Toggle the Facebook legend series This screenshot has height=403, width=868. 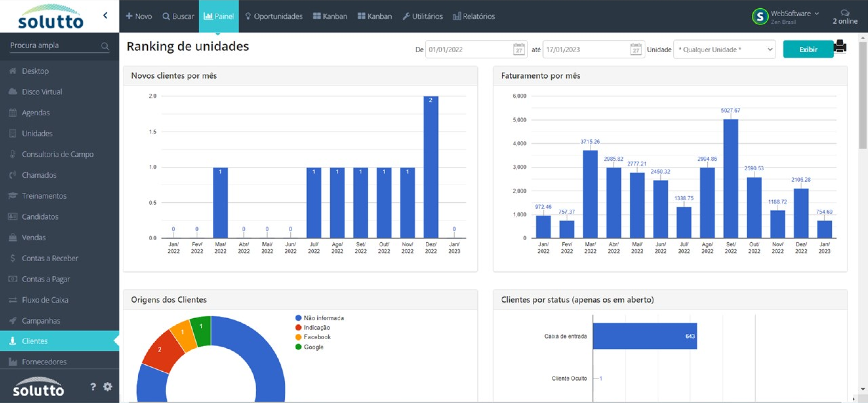(x=313, y=337)
